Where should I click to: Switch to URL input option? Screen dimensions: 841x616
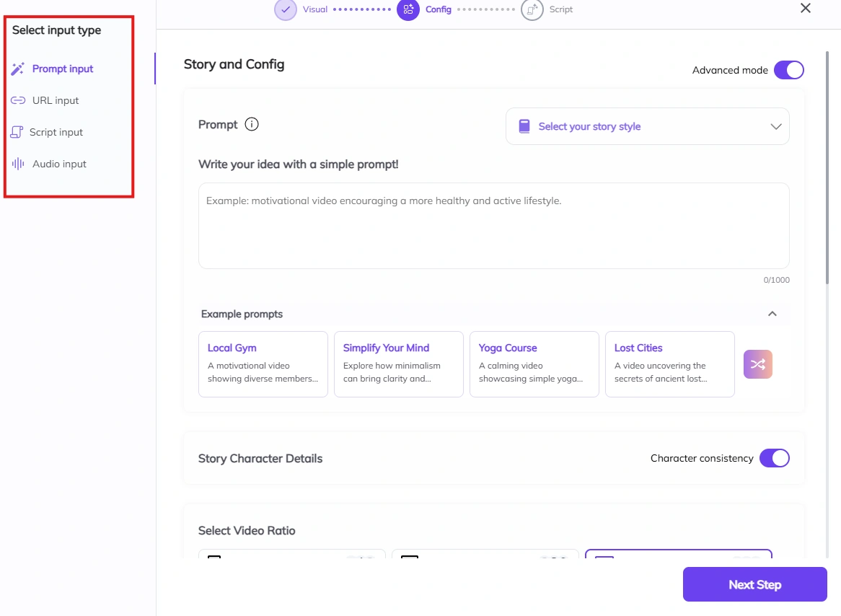click(x=56, y=100)
